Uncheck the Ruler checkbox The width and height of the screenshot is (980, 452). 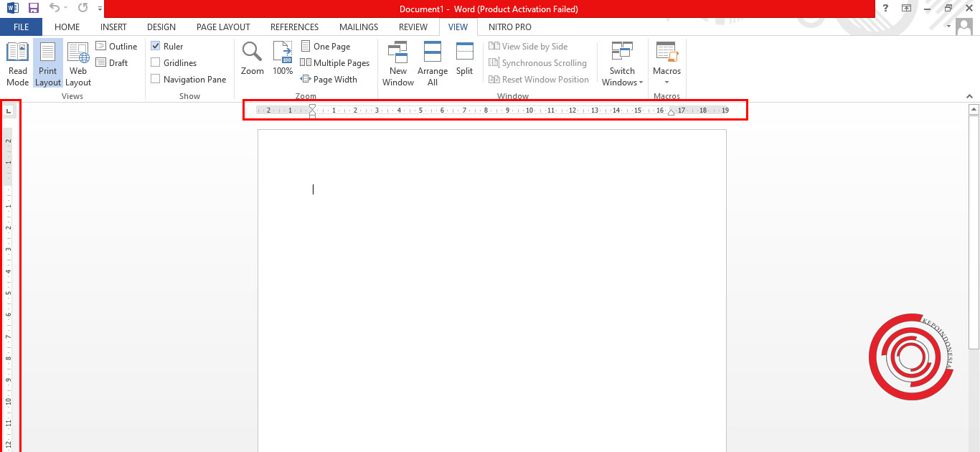tap(156, 47)
